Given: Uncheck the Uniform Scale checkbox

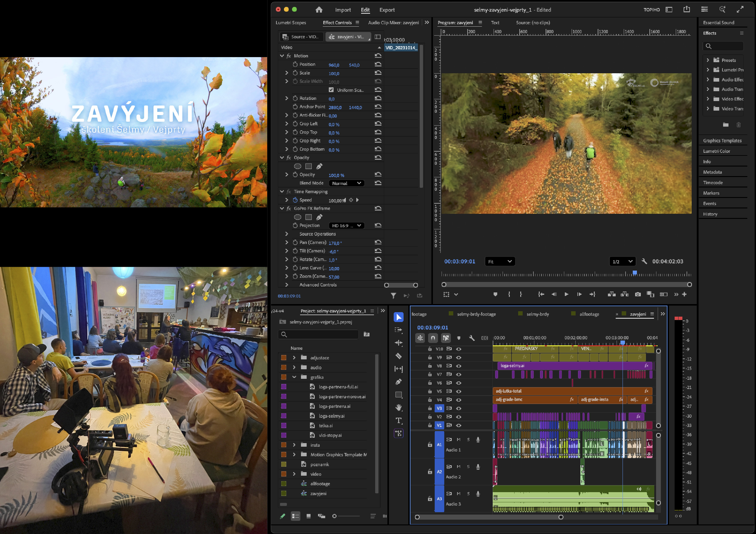Looking at the screenshot, I should [x=331, y=90].
